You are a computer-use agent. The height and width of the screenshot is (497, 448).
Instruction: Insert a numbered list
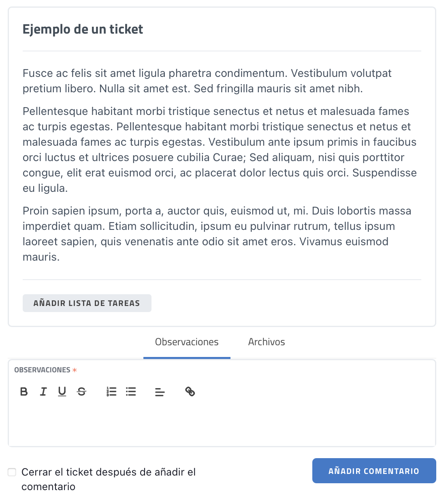coord(111,391)
